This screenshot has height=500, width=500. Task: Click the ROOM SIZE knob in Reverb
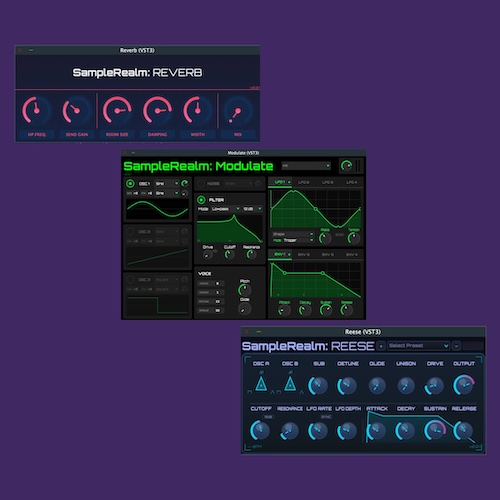[117, 110]
